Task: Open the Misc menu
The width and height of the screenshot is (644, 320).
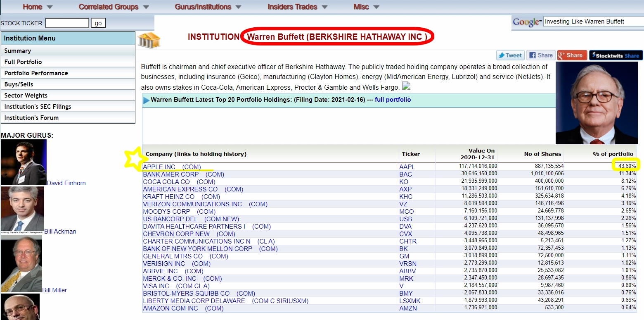Action: pyautogui.click(x=366, y=7)
